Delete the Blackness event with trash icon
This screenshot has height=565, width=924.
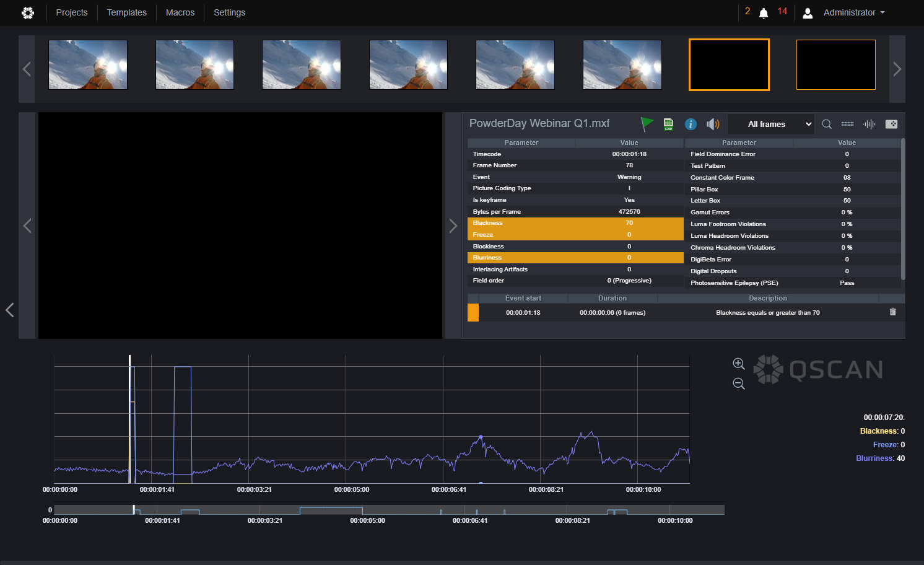pyautogui.click(x=892, y=312)
